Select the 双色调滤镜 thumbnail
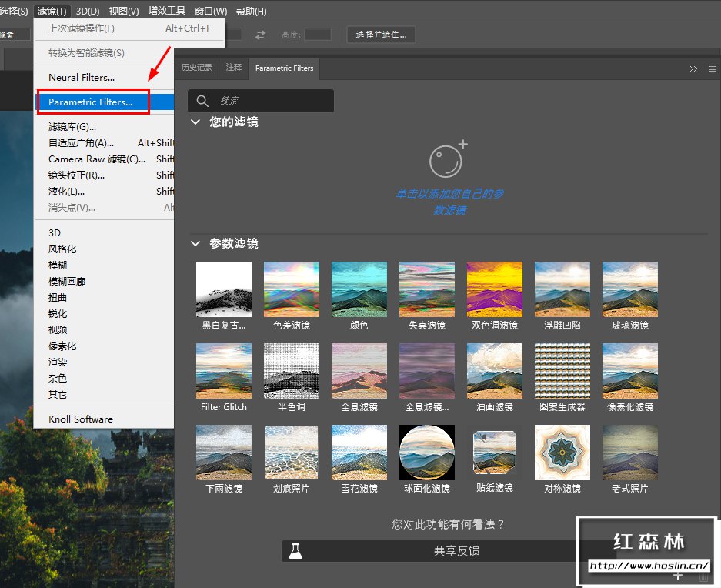 (494, 289)
